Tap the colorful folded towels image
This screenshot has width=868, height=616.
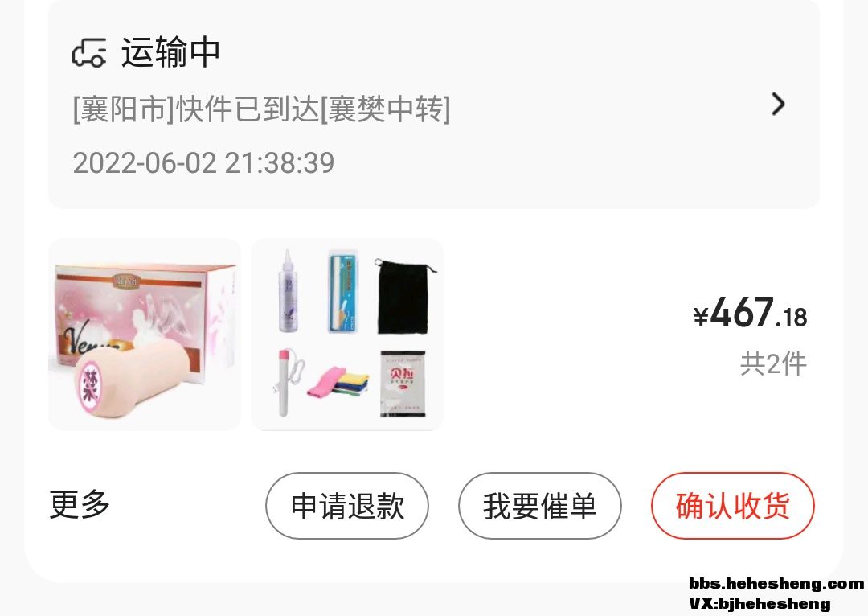point(338,382)
